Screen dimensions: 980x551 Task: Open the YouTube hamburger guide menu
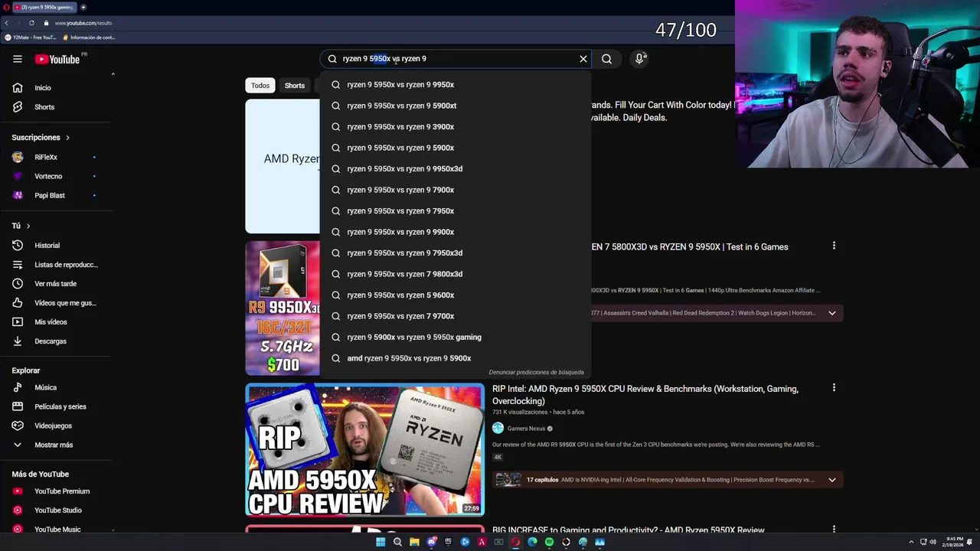[x=18, y=59]
